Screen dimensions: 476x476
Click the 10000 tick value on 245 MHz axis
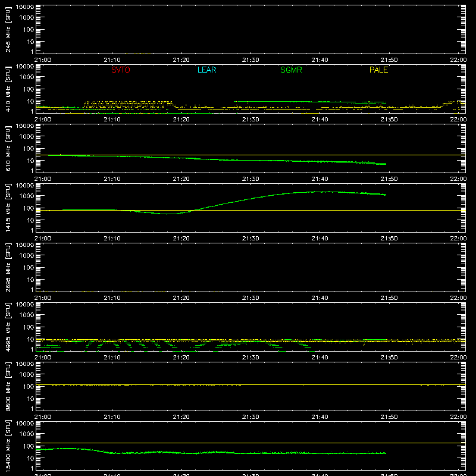pos(25,7)
